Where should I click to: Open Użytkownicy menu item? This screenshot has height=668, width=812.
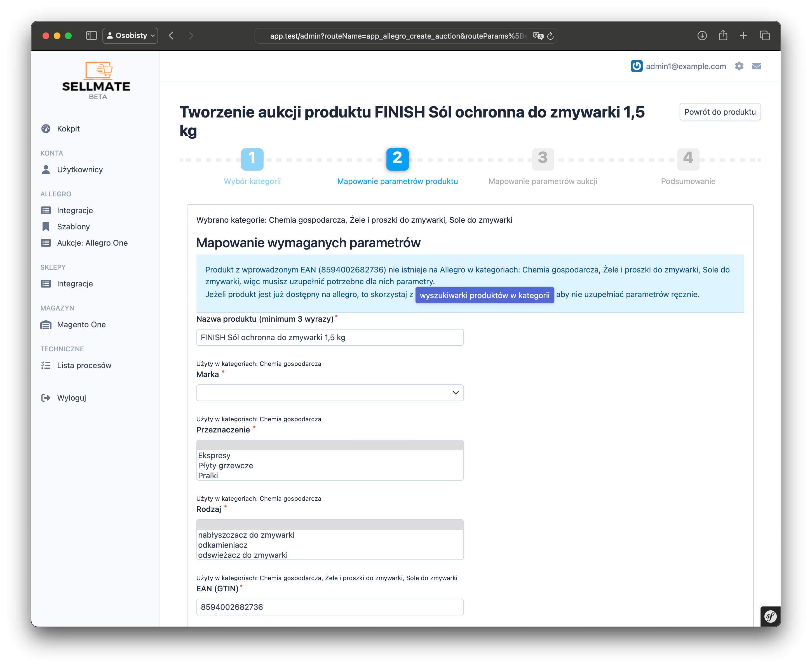(80, 169)
